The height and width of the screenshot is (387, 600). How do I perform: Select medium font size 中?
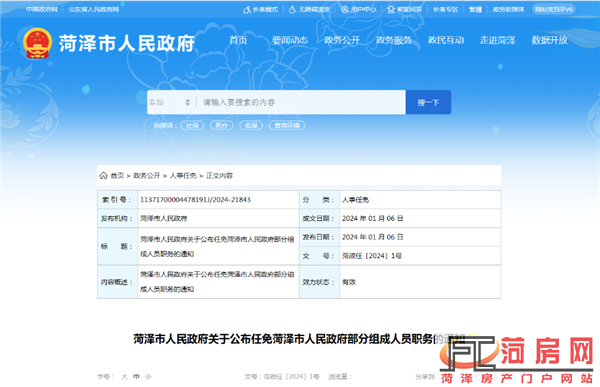tap(136, 377)
